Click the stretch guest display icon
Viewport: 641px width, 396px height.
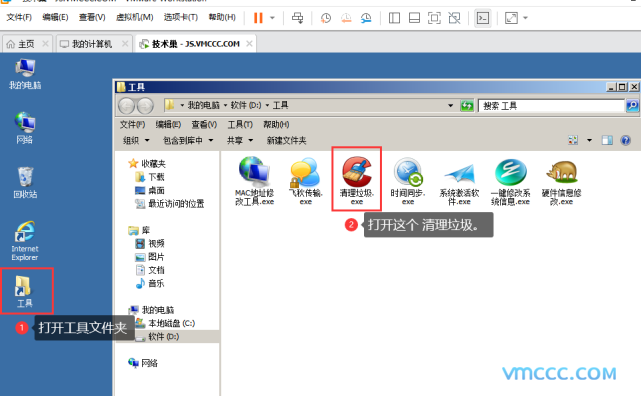tap(511, 18)
